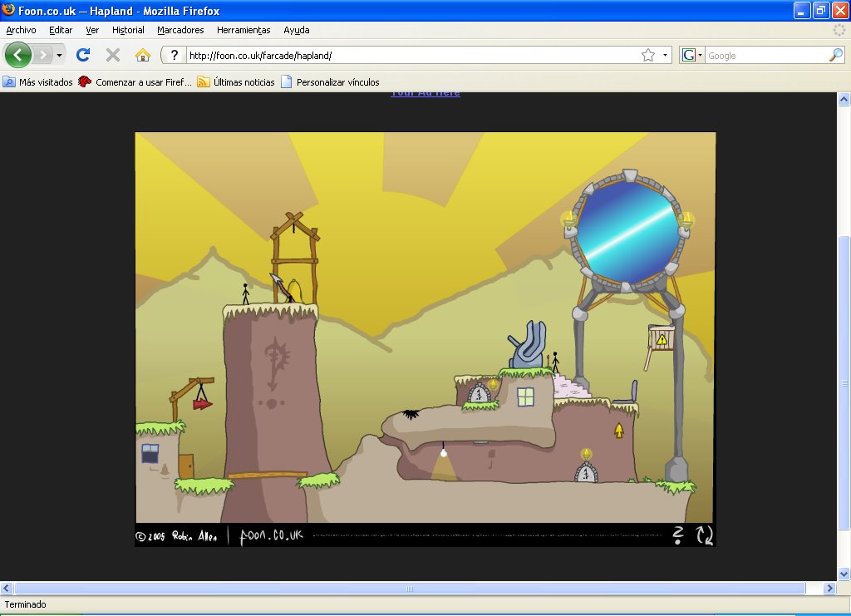This screenshot has width=851, height=616.
Task: Reload the page with the refresh icon
Action: [x=83, y=56]
